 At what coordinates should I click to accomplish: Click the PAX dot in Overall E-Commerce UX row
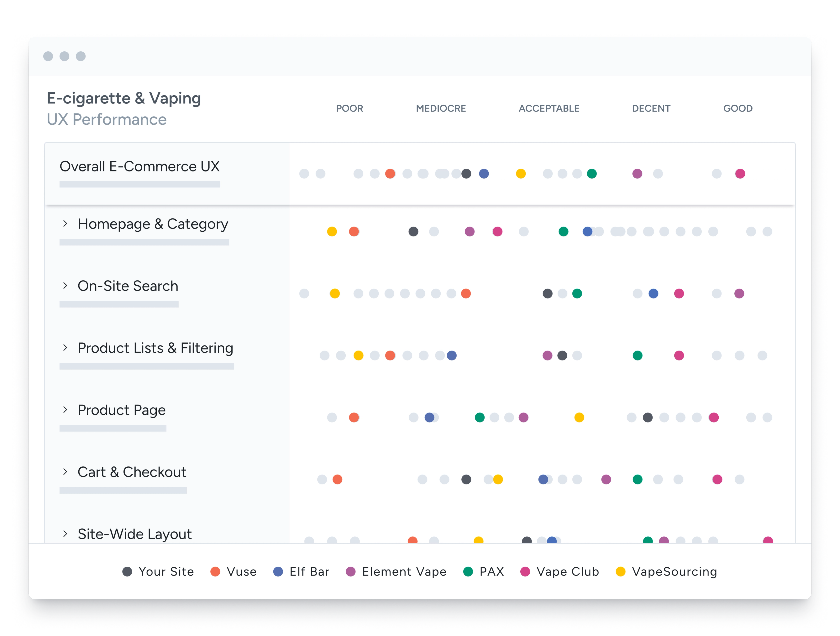tap(592, 173)
